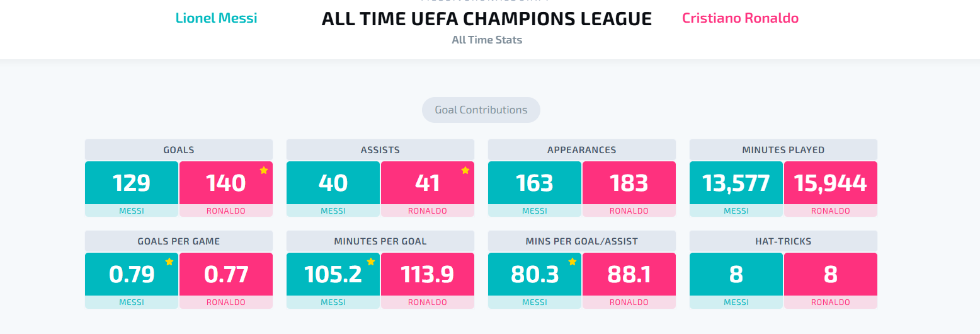
Task: Open Lionel Messi's name link in header
Action: pos(216,18)
